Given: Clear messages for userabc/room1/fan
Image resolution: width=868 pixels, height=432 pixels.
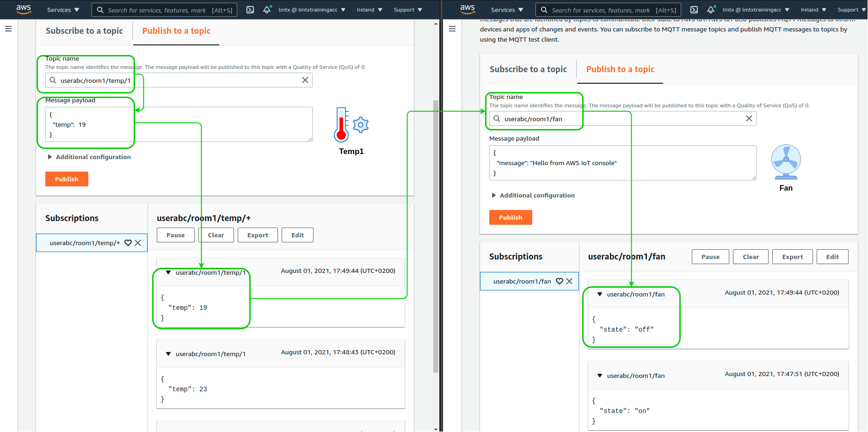Looking at the screenshot, I should coord(751,257).
